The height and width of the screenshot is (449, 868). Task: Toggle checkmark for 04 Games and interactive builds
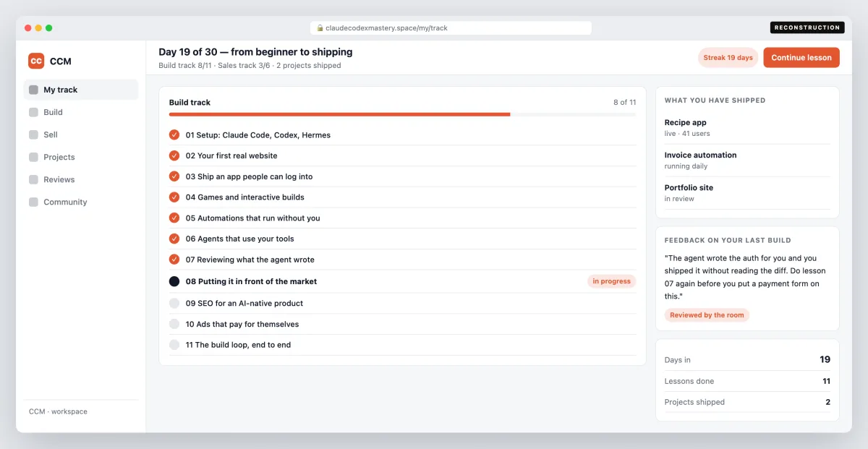(174, 197)
